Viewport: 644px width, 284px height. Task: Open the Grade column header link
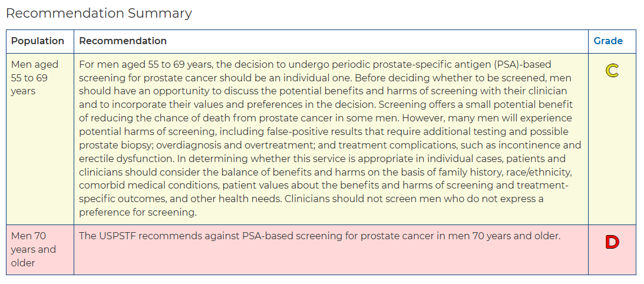608,41
